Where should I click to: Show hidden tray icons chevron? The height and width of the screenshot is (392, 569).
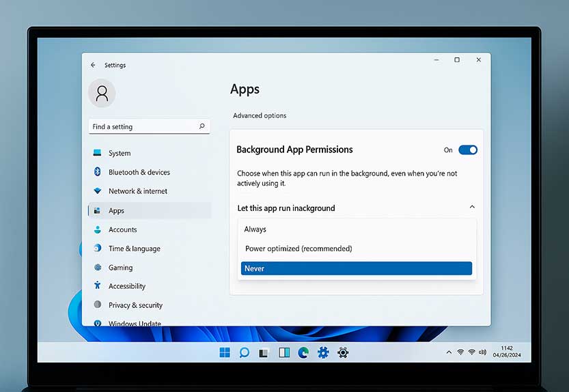pyautogui.click(x=449, y=352)
